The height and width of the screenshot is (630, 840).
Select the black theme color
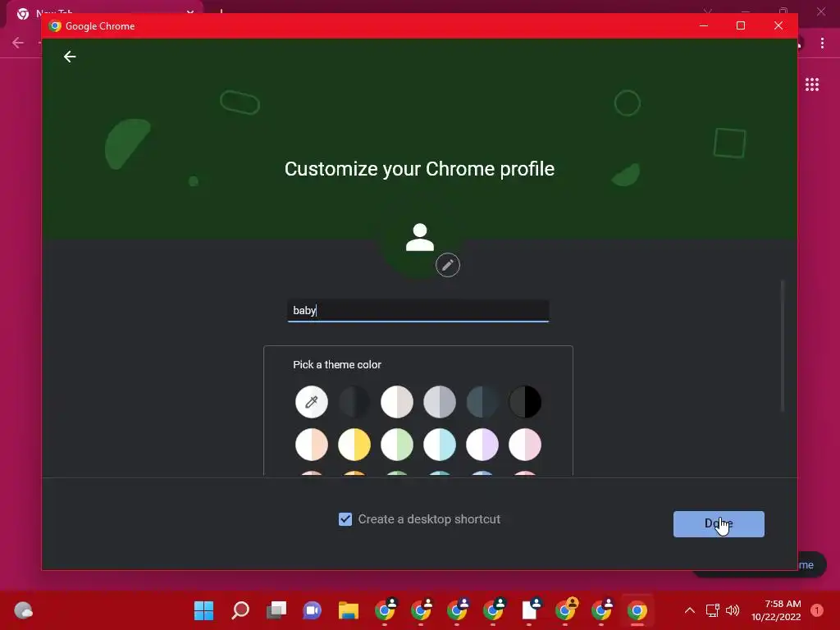(525, 402)
